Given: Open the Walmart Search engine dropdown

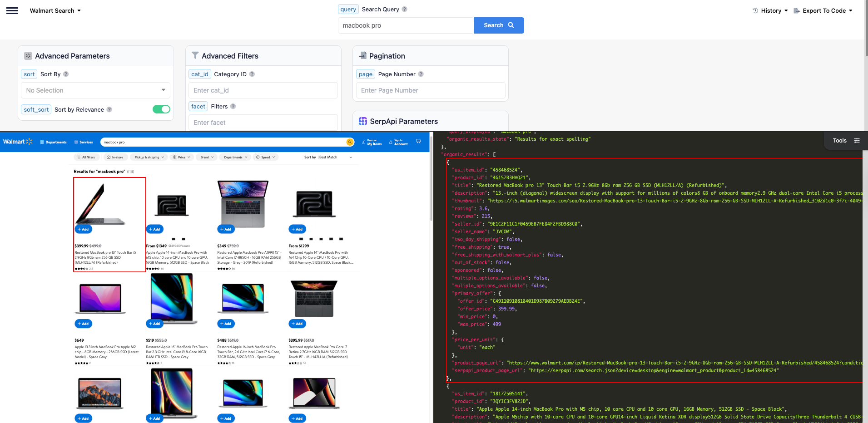Looking at the screenshot, I should 55,10.
